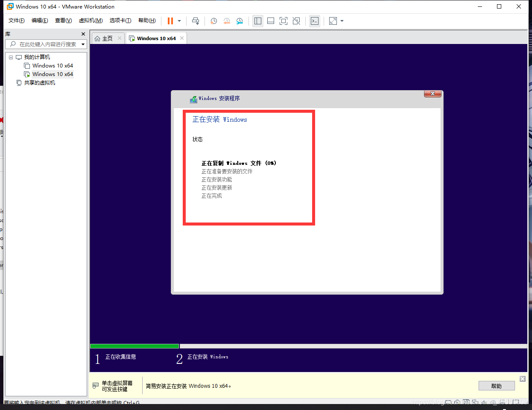Click the library search field
The height and width of the screenshot is (410, 532).
[x=46, y=44]
